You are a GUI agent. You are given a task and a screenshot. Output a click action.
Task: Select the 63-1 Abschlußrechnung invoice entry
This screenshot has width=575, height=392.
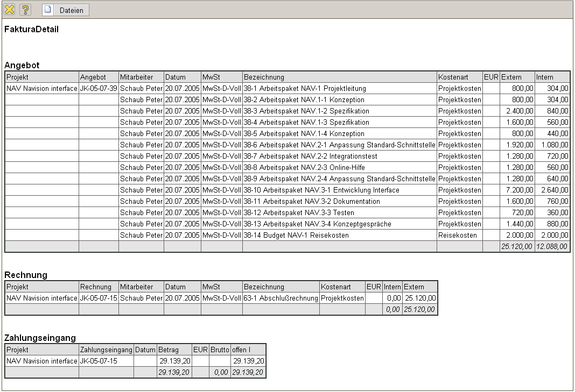[281, 298]
